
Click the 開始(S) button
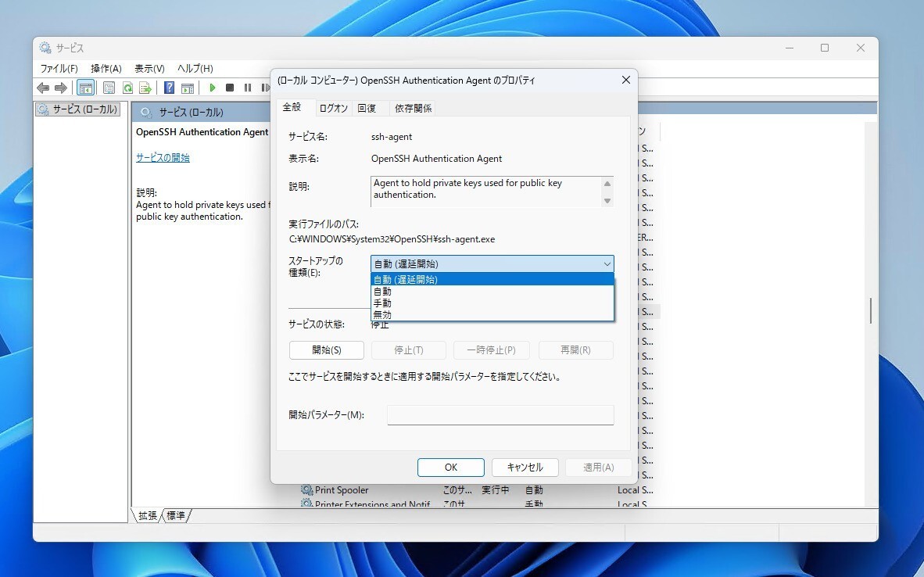326,350
